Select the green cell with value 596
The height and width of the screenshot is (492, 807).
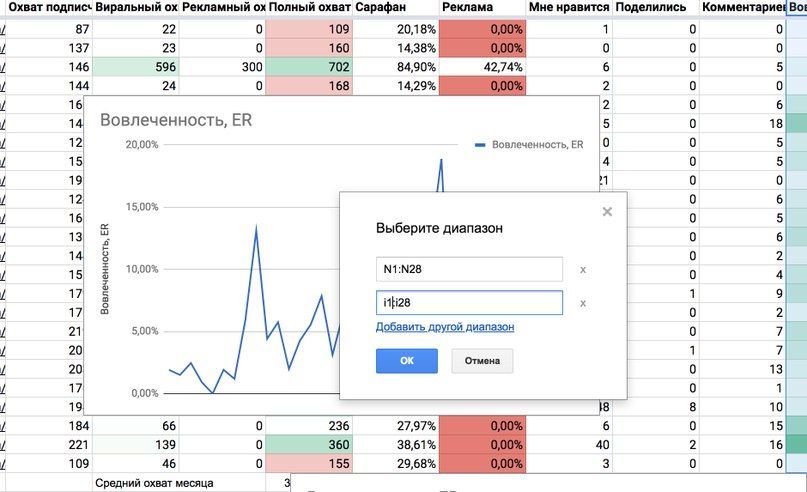pyautogui.click(x=136, y=67)
